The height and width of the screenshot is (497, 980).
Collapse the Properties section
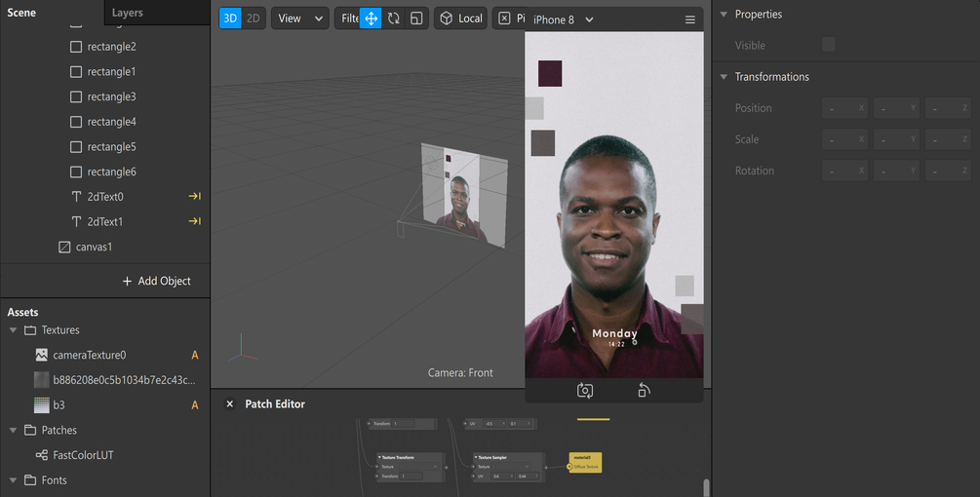tap(724, 14)
